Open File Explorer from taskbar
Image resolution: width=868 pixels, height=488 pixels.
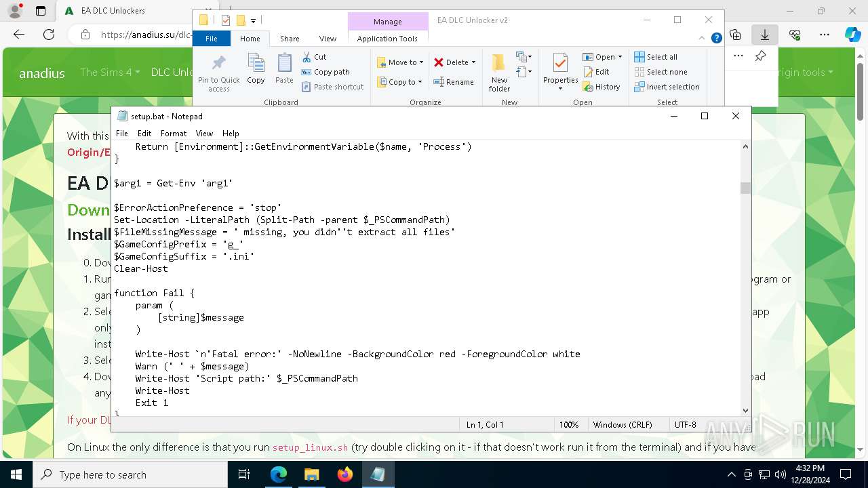311,474
